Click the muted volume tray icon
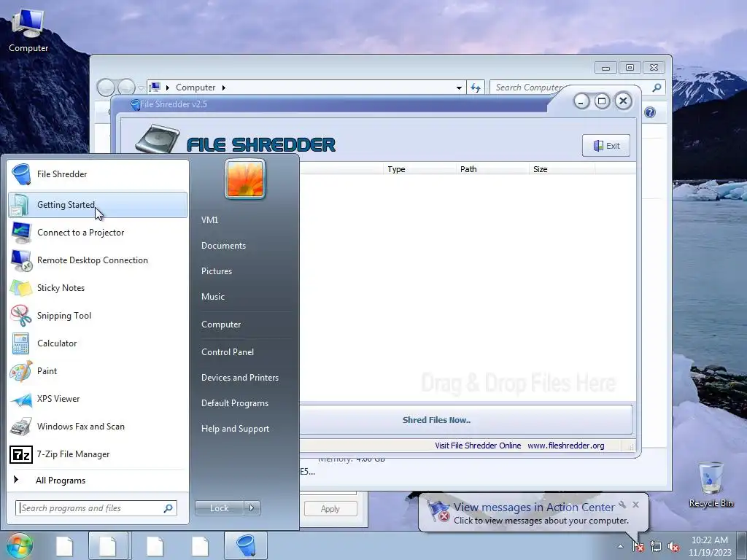The image size is (747, 560). pyautogui.click(x=673, y=547)
